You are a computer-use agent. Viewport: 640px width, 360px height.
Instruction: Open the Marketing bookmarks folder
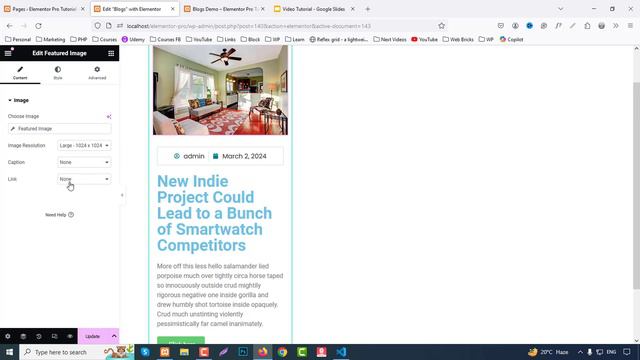[x=51, y=40]
